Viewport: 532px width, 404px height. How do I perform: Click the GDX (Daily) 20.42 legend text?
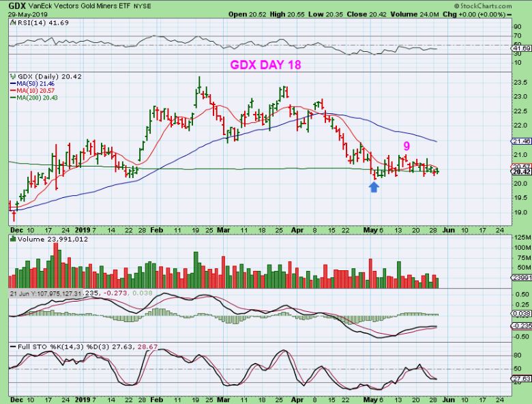click(x=50, y=76)
